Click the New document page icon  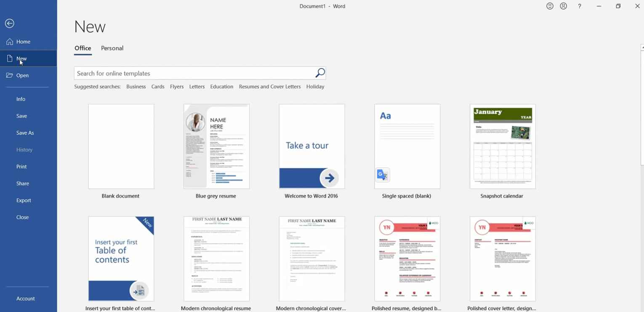tap(10, 58)
